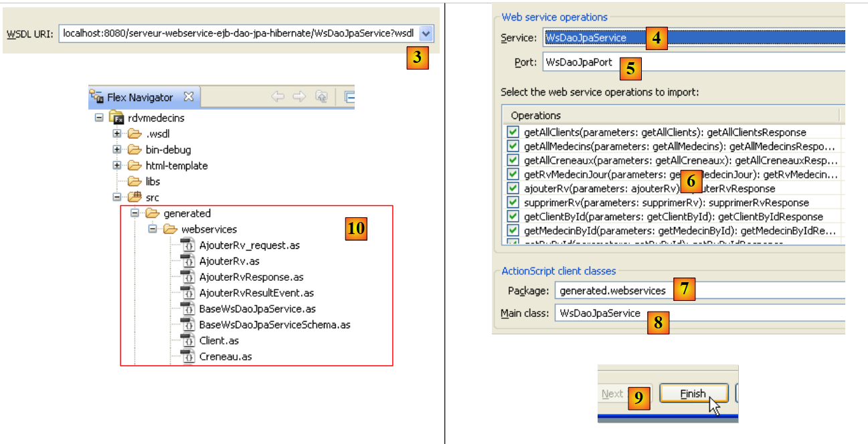868x444 pixels.
Task: Toggle the supprimerRv operation checkbox
Action: [513, 202]
